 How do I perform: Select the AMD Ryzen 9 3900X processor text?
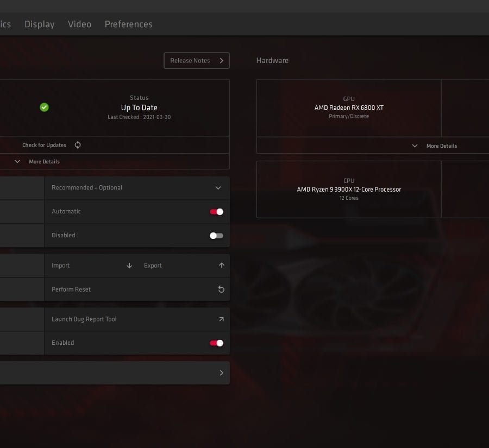349,190
